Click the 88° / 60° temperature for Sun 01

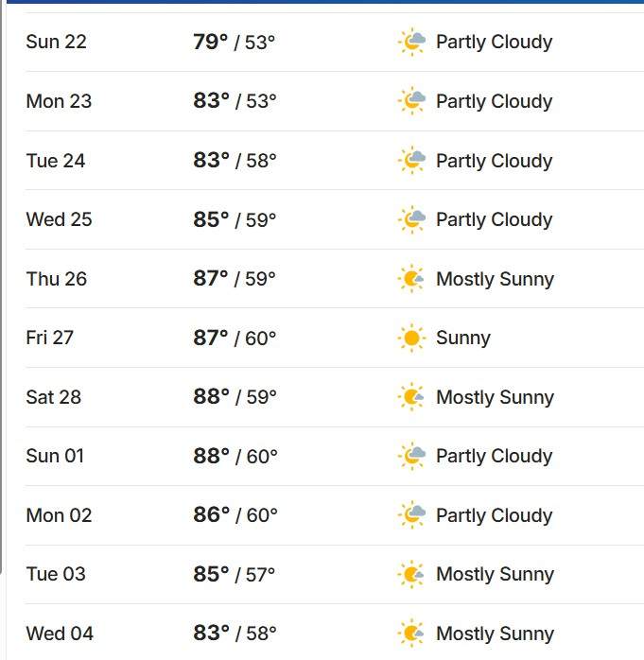click(x=235, y=456)
